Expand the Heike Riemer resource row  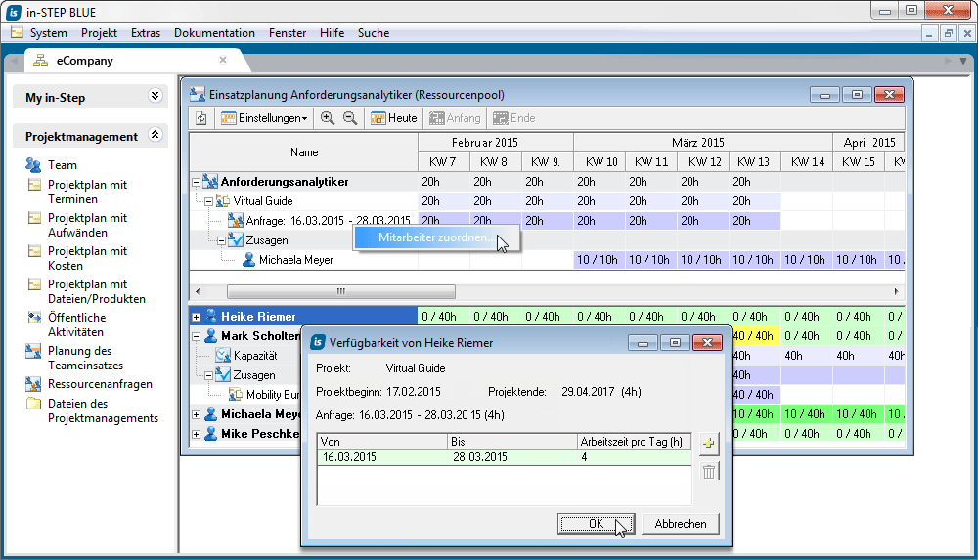[x=196, y=317]
